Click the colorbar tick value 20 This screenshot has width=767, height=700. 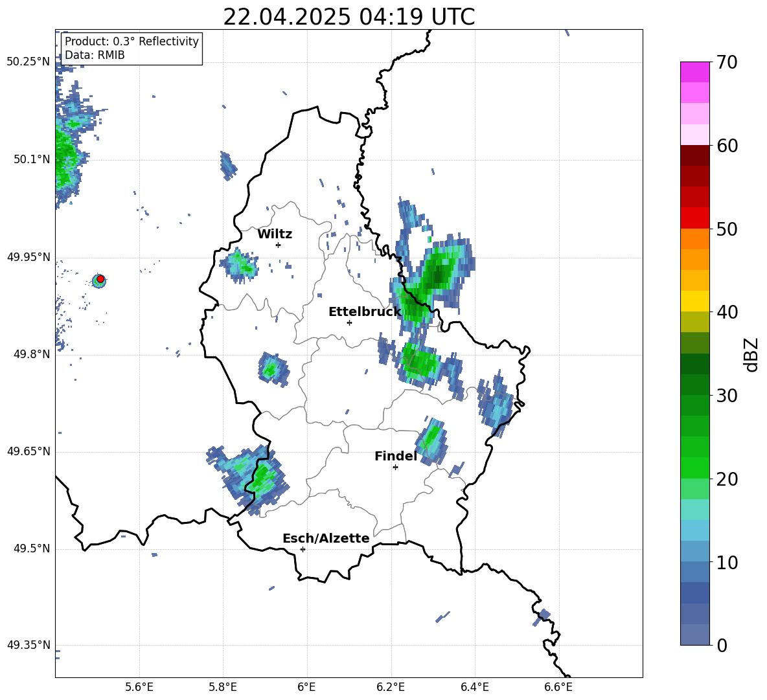click(727, 479)
